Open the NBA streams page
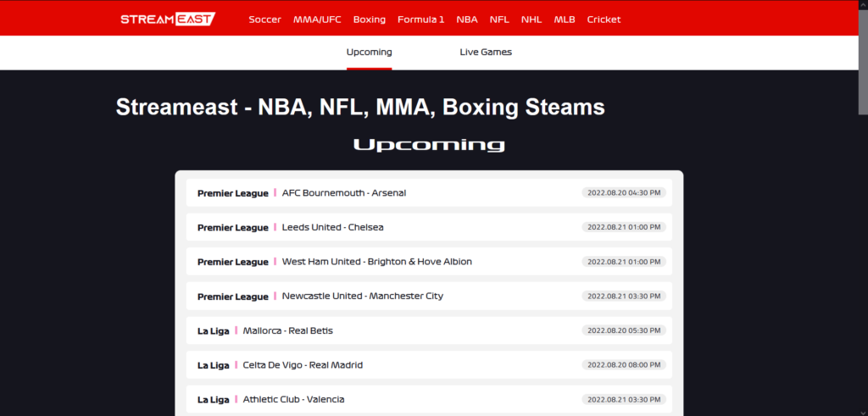The width and height of the screenshot is (868, 416). point(466,19)
